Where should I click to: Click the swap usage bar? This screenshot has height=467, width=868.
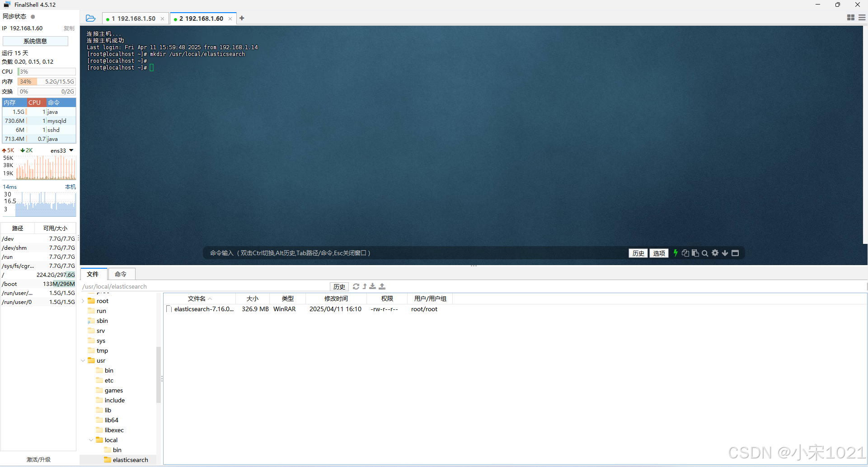coord(47,92)
